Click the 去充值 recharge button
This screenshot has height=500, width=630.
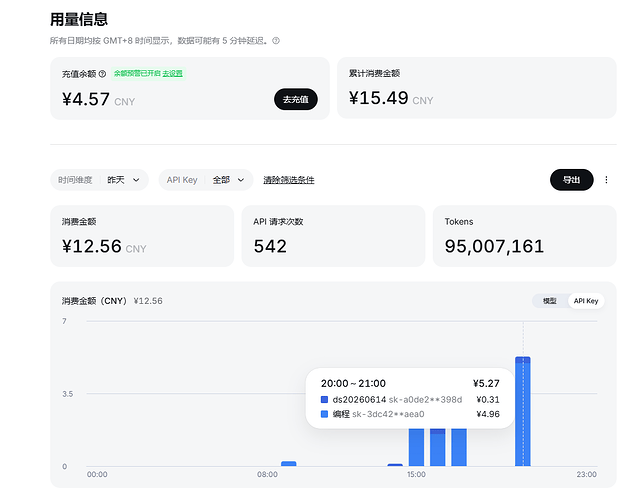(x=296, y=99)
